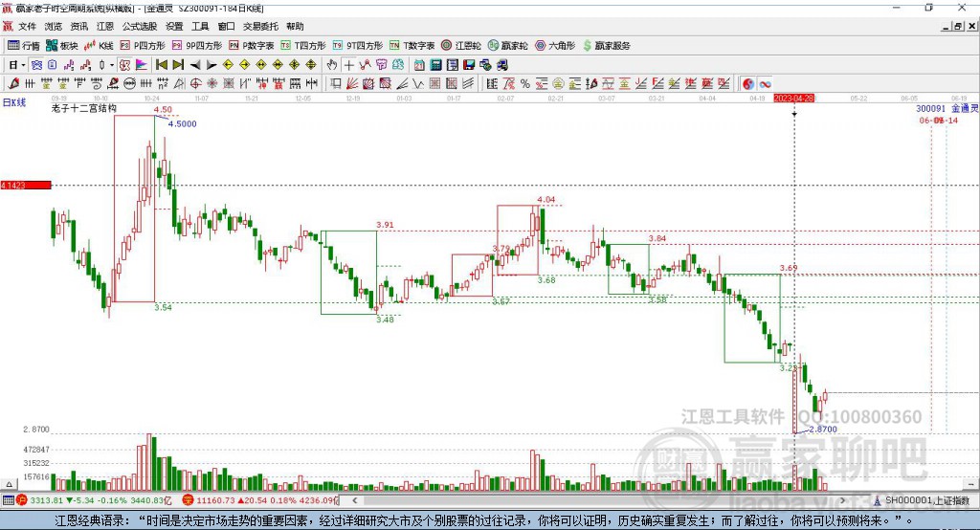
Task: Open the P四方形 tool
Action: coord(143,46)
